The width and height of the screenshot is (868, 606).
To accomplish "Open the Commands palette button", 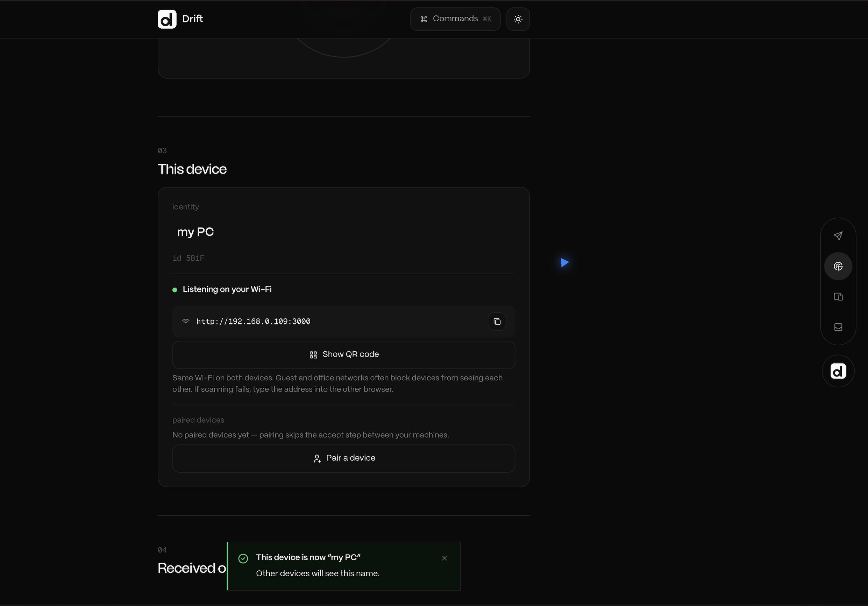I will point(455,19).
